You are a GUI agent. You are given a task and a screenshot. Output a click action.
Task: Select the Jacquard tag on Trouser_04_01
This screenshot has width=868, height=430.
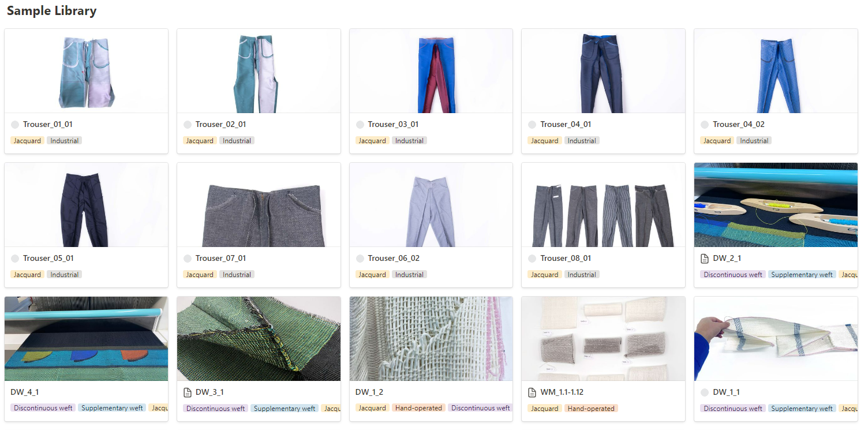[544, 141]
